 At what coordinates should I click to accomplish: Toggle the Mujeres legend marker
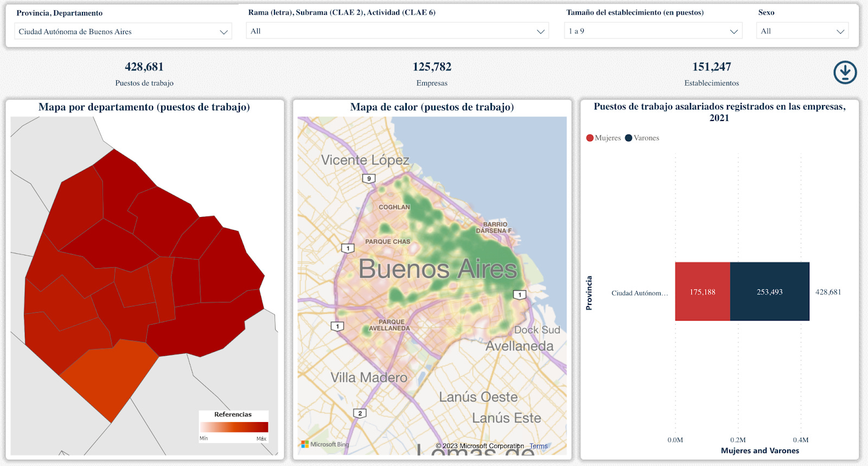click(x=590, y=138)
